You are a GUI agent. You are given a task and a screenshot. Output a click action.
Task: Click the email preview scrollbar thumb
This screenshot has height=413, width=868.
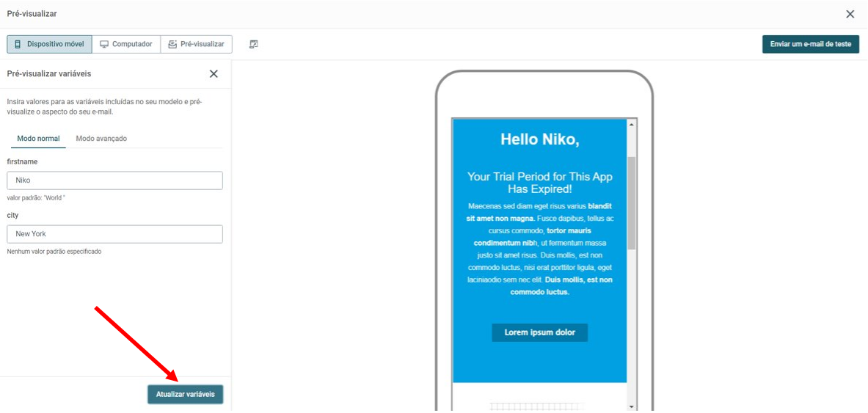pyautogui.click(x=632, y=202)
